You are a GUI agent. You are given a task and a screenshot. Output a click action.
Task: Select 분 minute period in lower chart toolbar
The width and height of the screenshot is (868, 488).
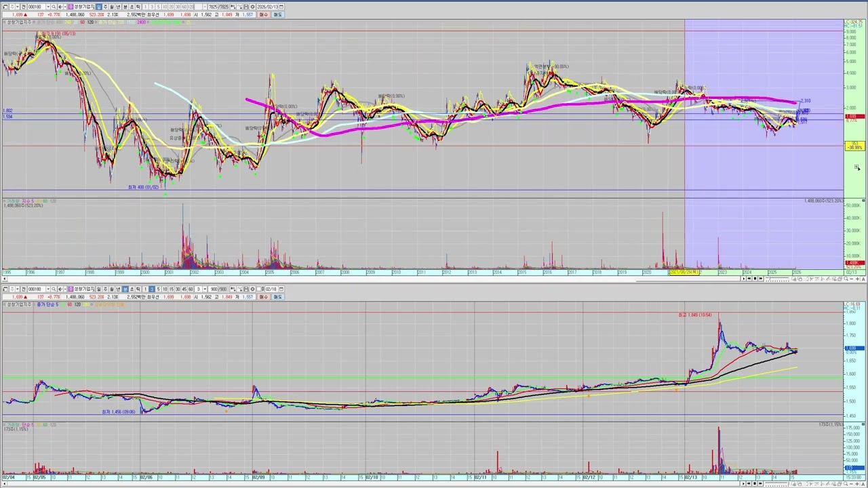(x=125, y=289)
